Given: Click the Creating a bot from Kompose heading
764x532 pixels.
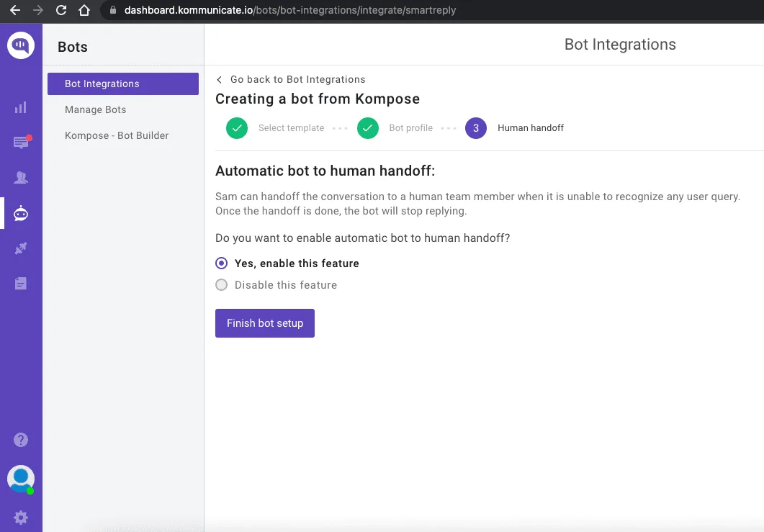Looking at the screenshot, I should pyautogui.click(x=318, y=99).
